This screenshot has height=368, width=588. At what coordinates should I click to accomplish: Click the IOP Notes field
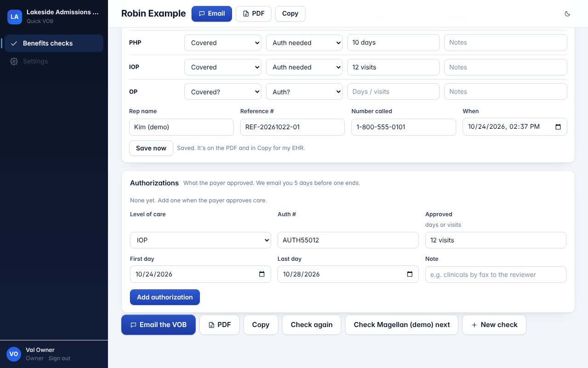(506, 67)
